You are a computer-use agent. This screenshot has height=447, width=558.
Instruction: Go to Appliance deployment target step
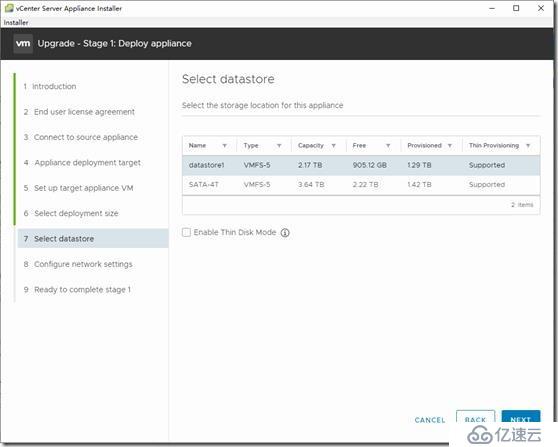click(82, 163)
